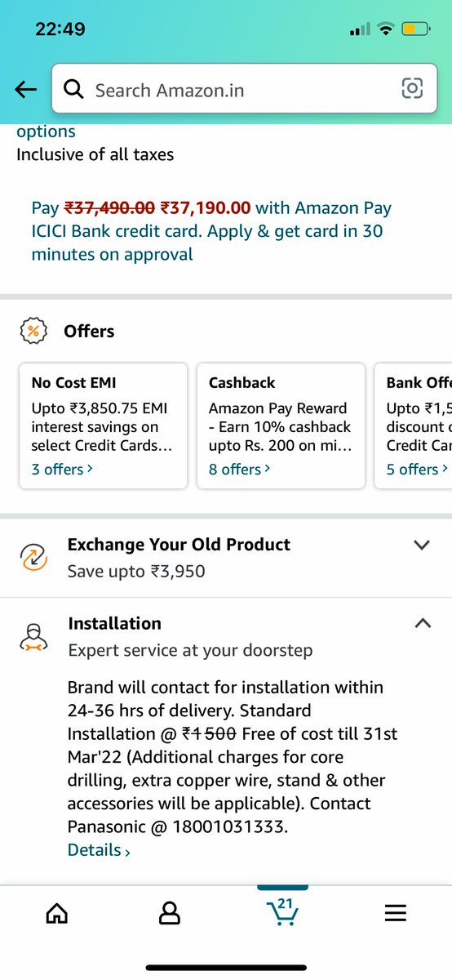Open the cart showing 21 items

tap(282, 911)
